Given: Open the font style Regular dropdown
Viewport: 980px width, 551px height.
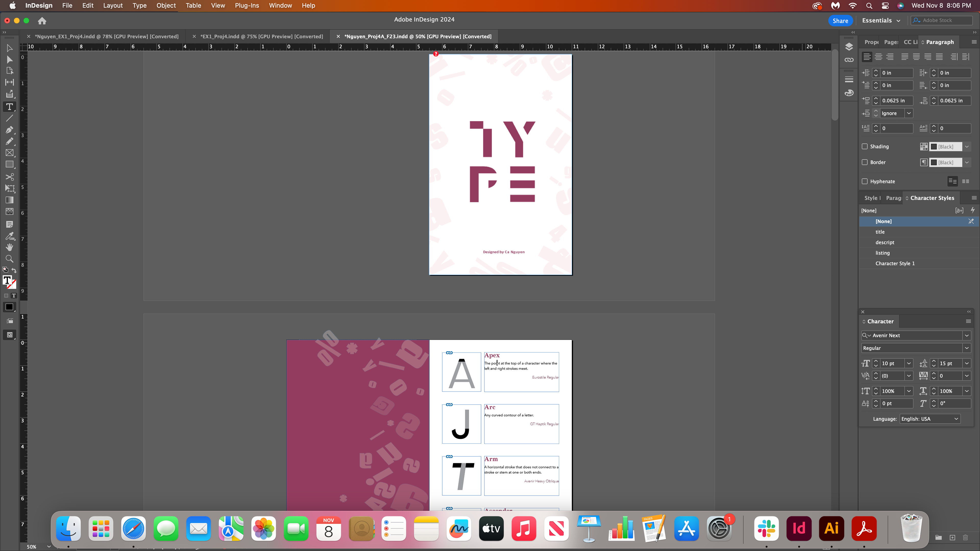Looking at the screenshot, I should pyautogui.click(x=967, y=348).
